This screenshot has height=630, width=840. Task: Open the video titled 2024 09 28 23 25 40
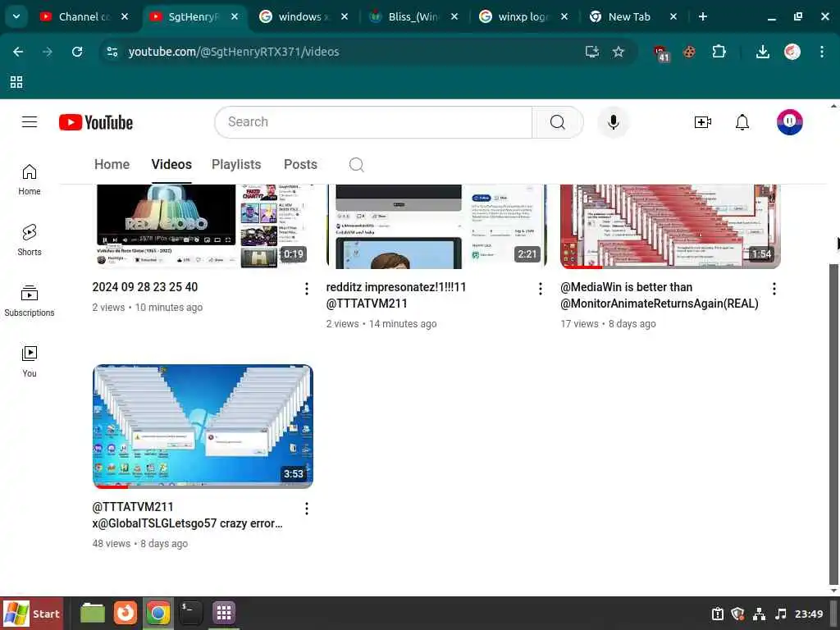click(144, 287)
